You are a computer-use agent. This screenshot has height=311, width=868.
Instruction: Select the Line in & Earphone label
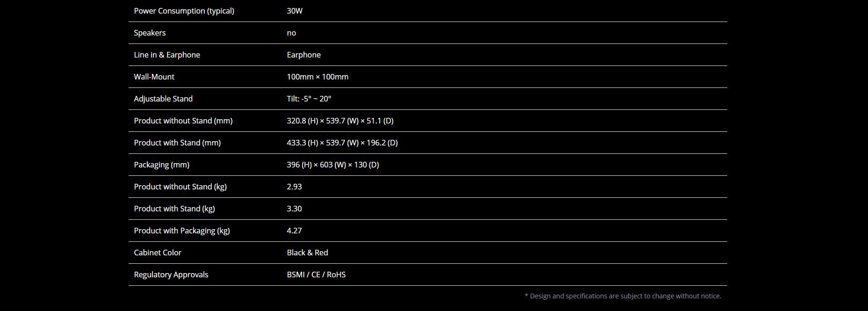click(x=167, y=55)
